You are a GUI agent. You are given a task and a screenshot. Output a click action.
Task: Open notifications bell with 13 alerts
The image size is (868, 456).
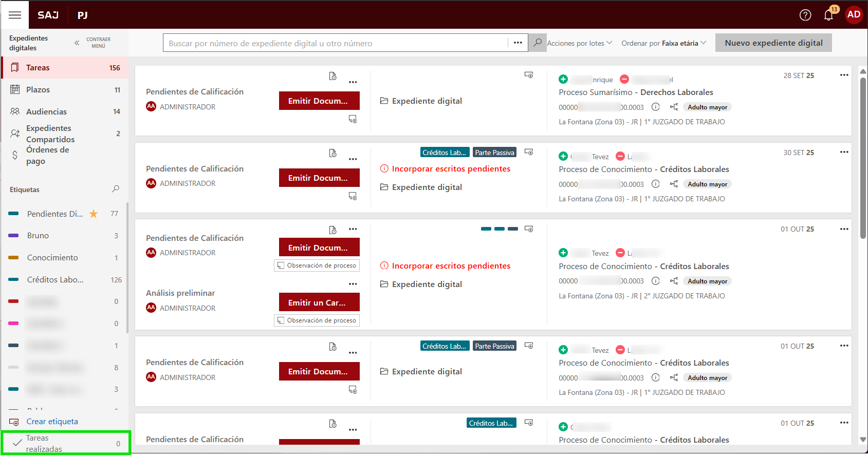[828, 15]
